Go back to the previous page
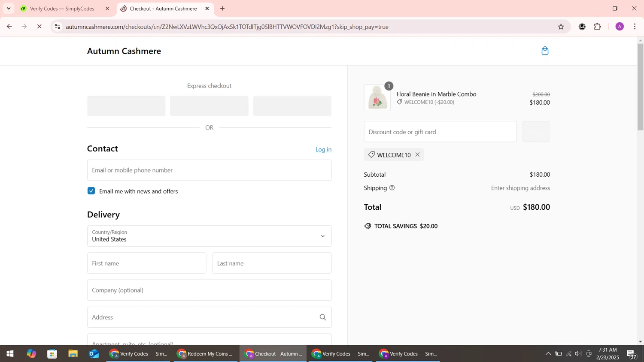Image resolution: width=644 pixels, height=362 pixels. [x=9, y=27]
